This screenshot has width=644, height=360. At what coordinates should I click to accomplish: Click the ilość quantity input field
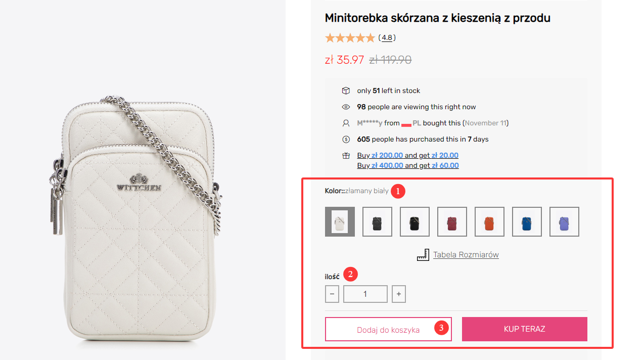pos(365,294)
